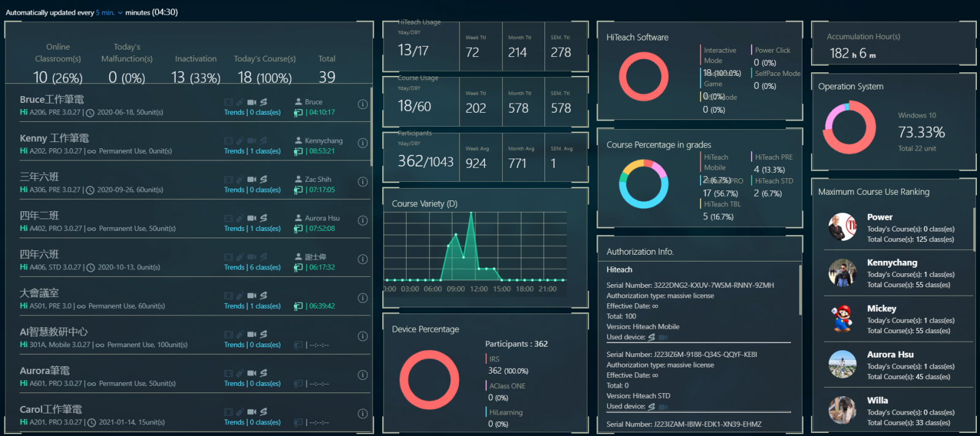Click the Course Percentage in grades donut chart

click(643, 184)
